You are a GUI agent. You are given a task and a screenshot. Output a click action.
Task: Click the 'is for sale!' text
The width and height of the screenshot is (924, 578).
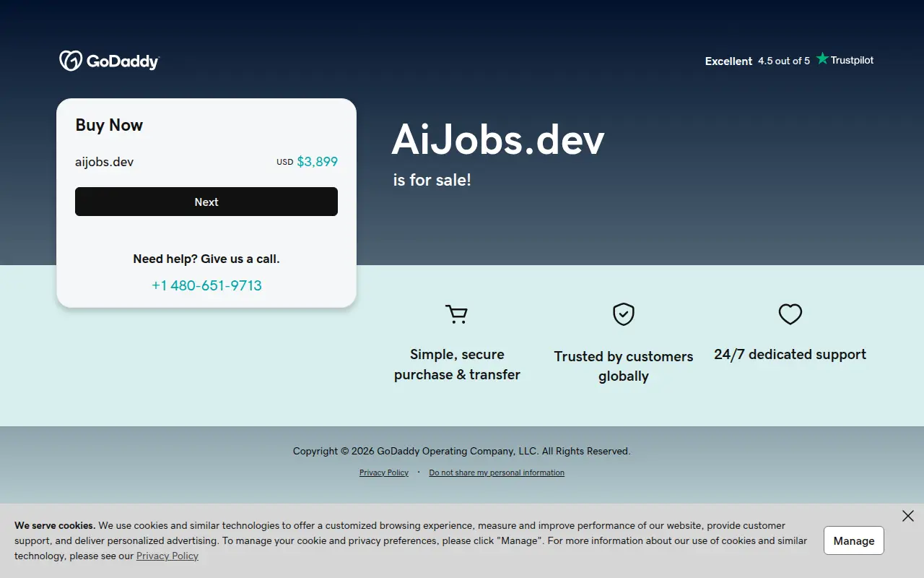pos(432,180)
